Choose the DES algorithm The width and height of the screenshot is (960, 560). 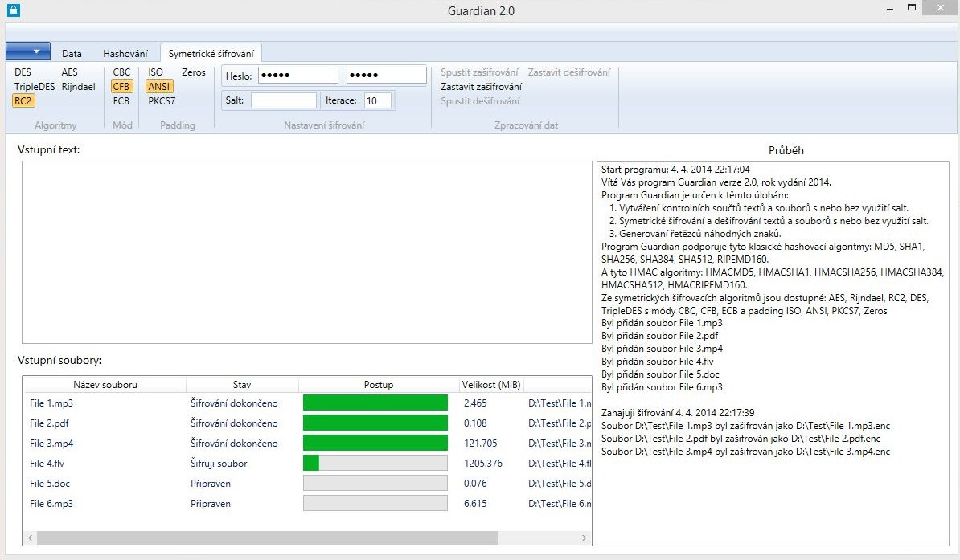click(x=23, y=72)
